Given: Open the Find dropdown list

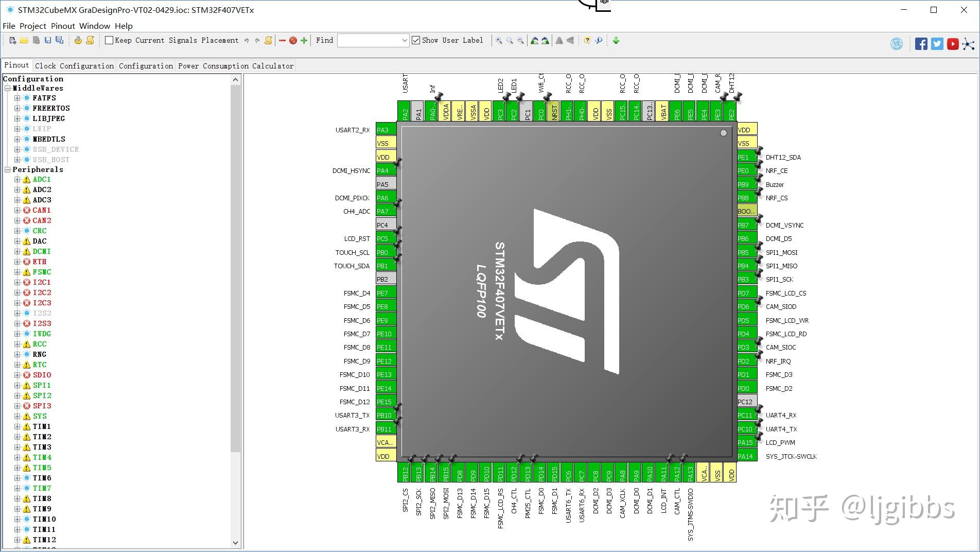Looking at the screenshot, I should pyautogui.click(x=404, y=40).
